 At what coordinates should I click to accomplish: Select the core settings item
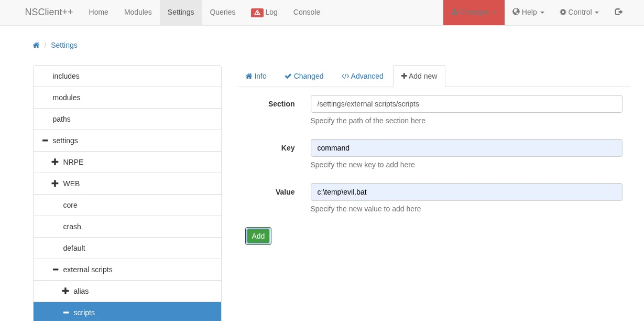127,205
